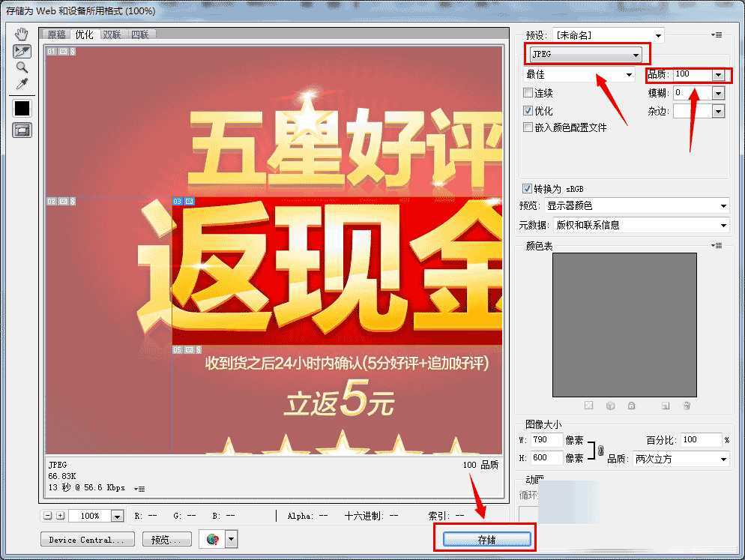Uncheck the 优化 checkbox
The width and height of the screenshot is (745, 560).
pos(528,110)
